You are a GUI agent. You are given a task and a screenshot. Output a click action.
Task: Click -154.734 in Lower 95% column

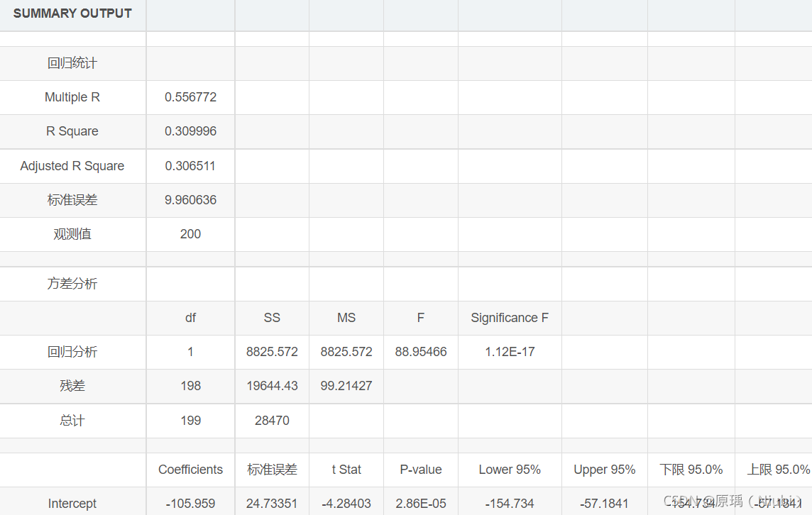pos(510,504)
